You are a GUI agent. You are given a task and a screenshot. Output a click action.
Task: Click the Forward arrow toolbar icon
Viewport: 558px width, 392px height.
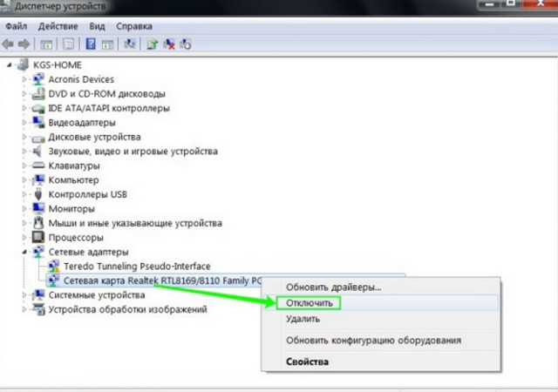[24, 44]
